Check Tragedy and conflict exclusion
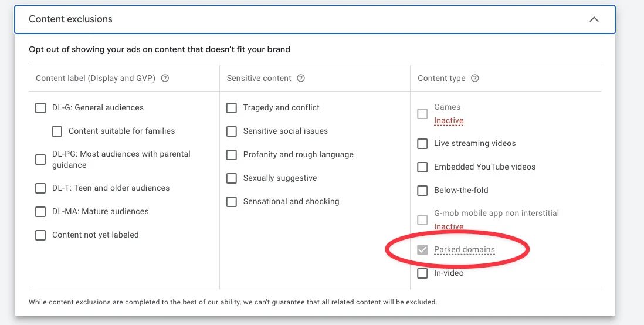 coord(232,107)
